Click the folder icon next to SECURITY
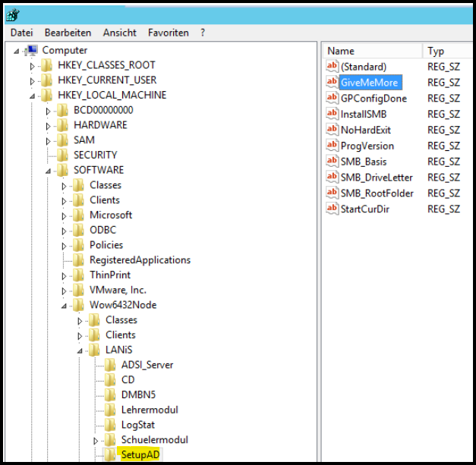The height and width of the screenshot is (465, 476). (x=62, y=155)
